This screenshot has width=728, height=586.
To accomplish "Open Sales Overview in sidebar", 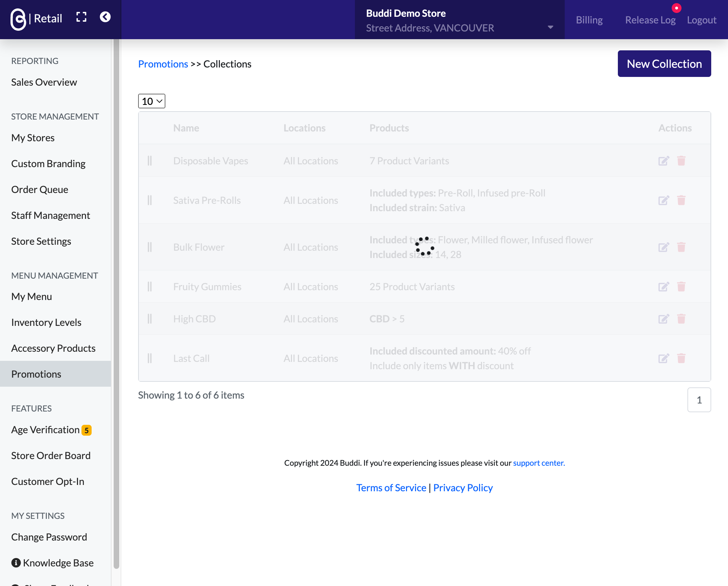I will tap(44, 82).
